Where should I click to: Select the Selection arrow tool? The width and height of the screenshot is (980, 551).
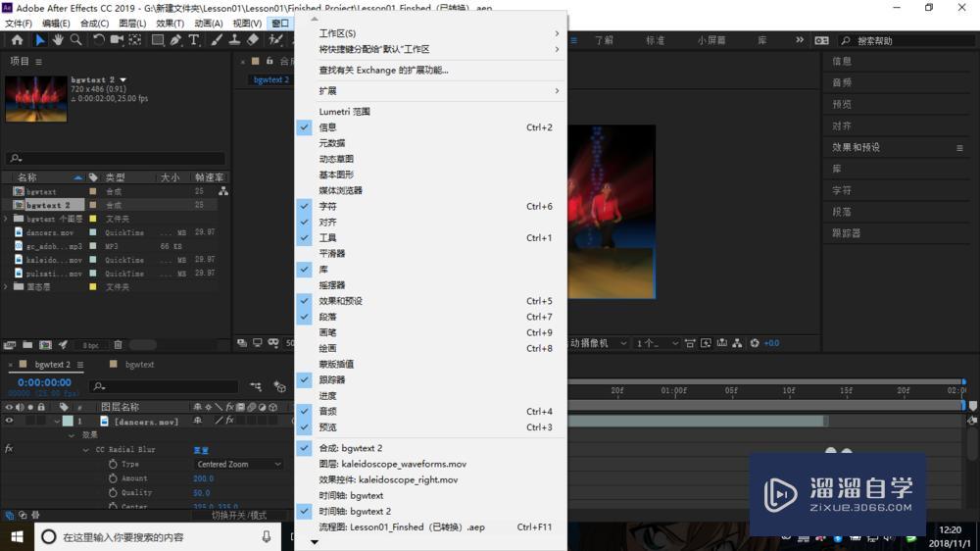tap(40, 40)
